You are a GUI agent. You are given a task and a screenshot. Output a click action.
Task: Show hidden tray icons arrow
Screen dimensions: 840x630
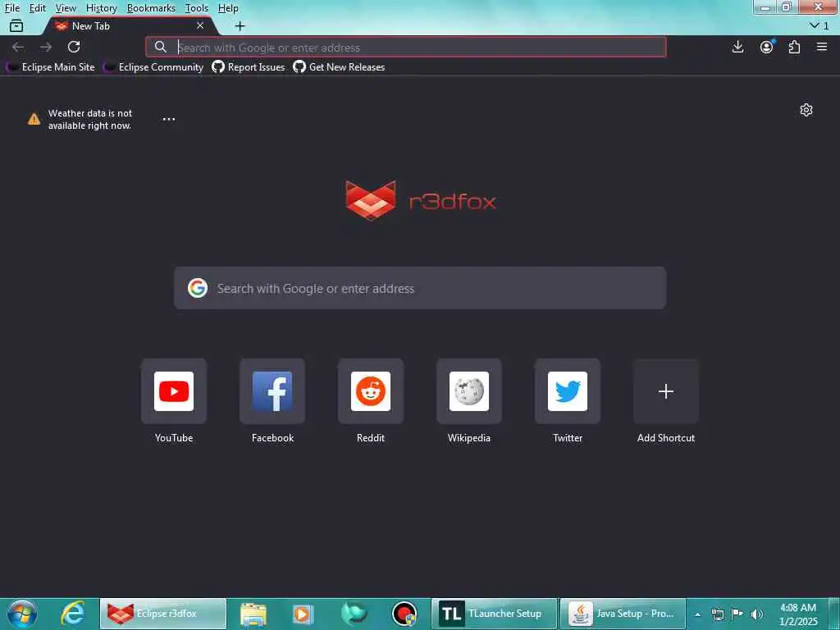pos(697,614)
